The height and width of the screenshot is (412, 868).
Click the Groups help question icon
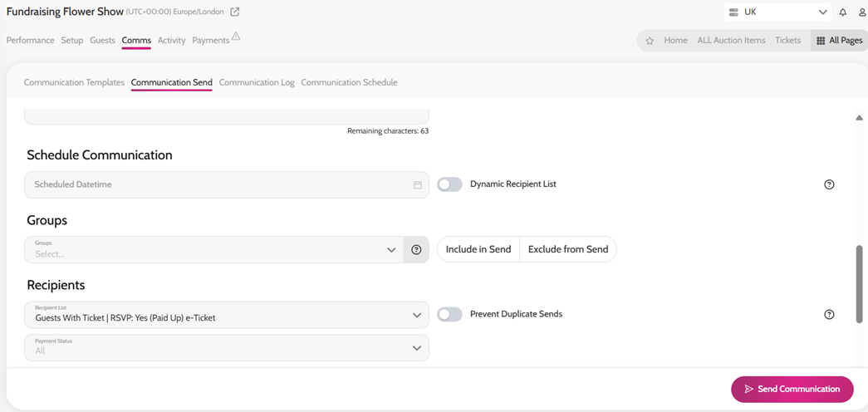pyautogui.click(x=416, y=250)
